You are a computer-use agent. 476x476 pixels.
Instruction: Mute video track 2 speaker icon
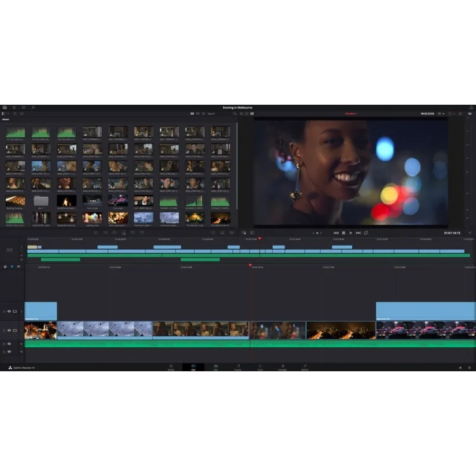point(9,311)
